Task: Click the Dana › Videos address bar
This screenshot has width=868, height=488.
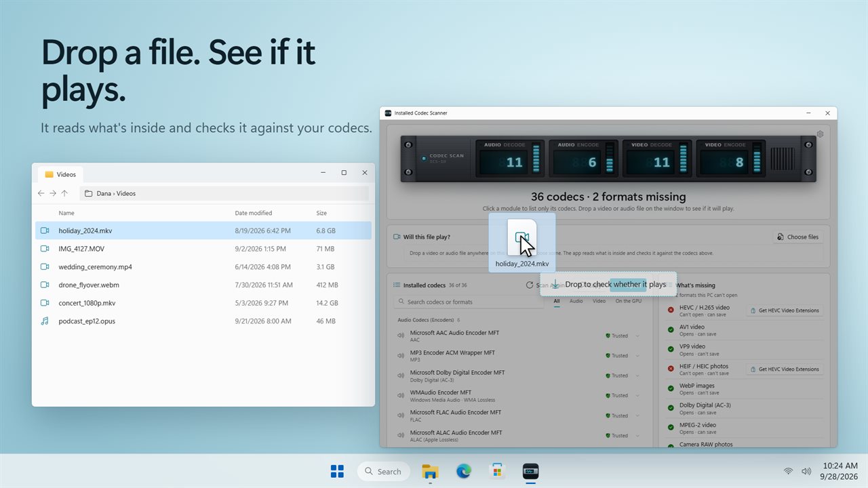Action: 224,193
